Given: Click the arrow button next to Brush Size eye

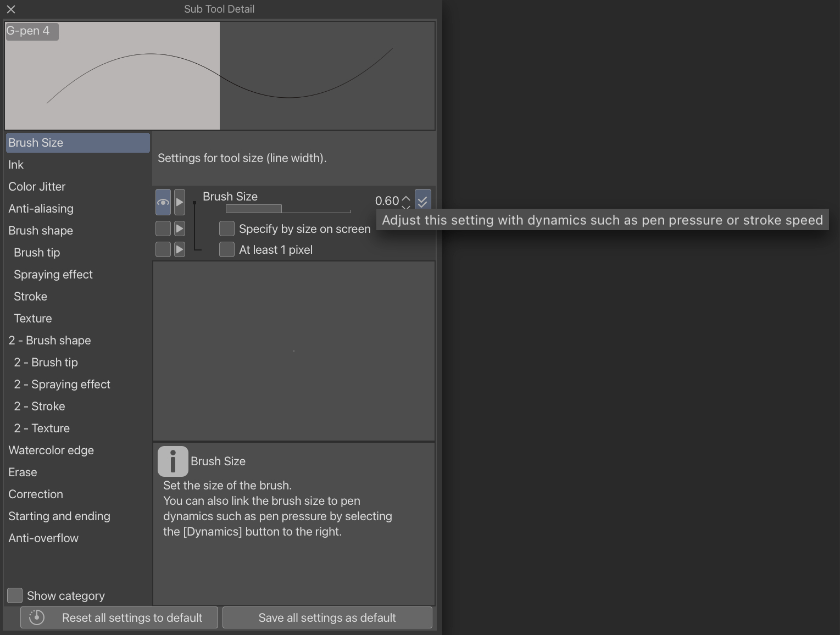Looking at the screenshot, I should [x=180, y=202].
